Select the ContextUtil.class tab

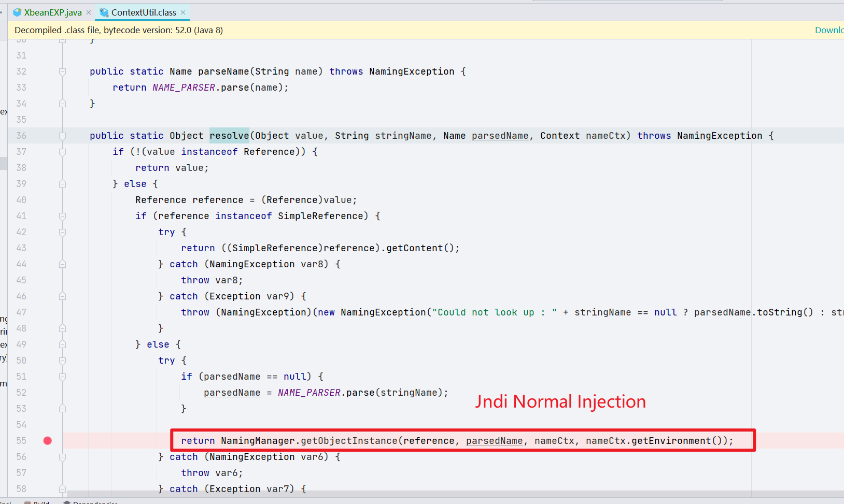click(x=144, y=12)
